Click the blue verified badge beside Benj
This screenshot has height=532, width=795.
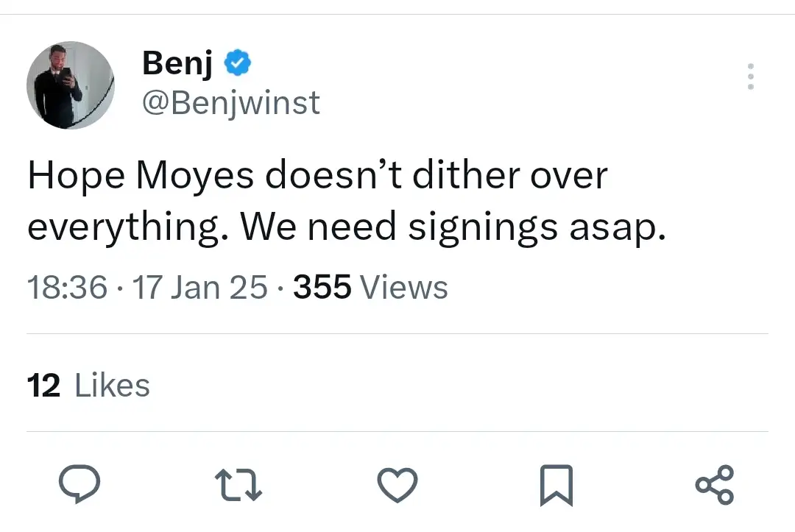[237, 65]
